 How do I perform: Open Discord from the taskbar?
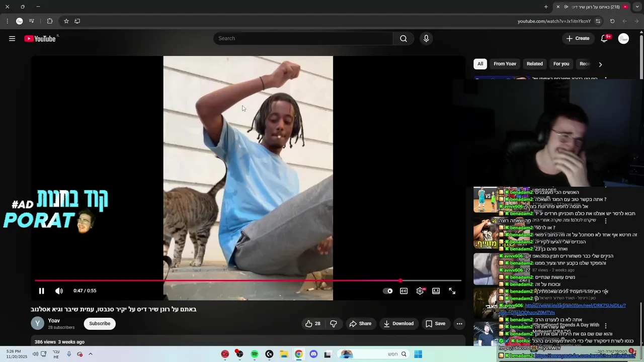click(313, 354)
